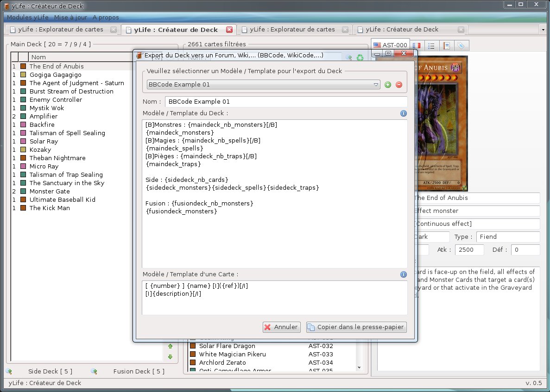Select The Kick Man in the deck list
The height and width of the screenshot is (392, 550).
(x=71, y=208)
